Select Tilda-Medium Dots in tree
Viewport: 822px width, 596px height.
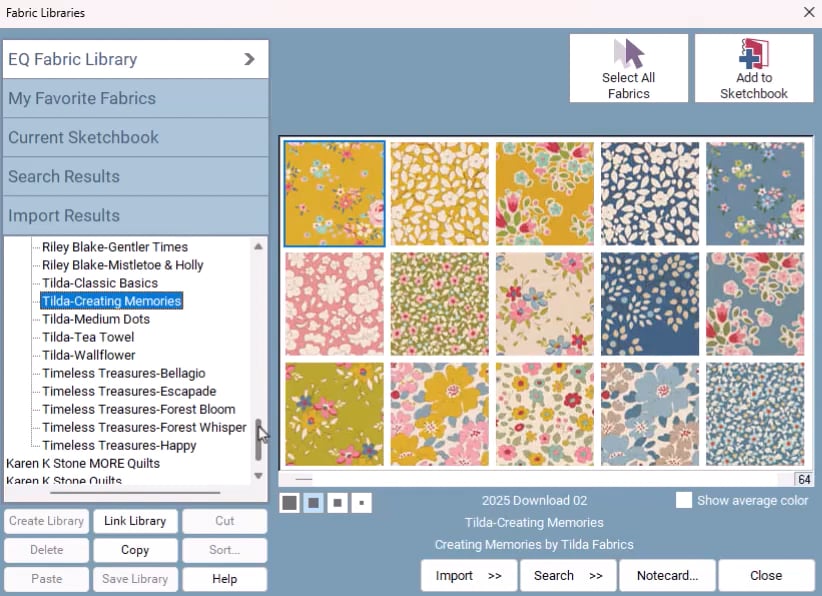click(x=96, y=319)
